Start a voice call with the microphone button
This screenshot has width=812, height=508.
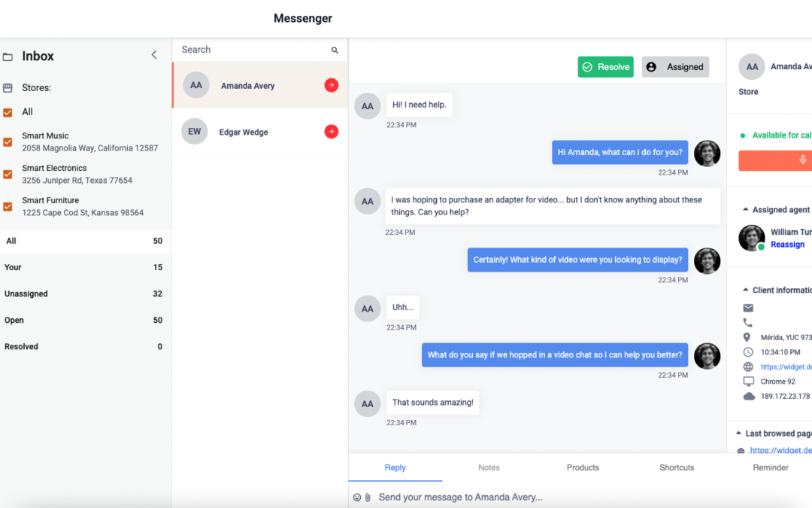(x=801, y=160)
